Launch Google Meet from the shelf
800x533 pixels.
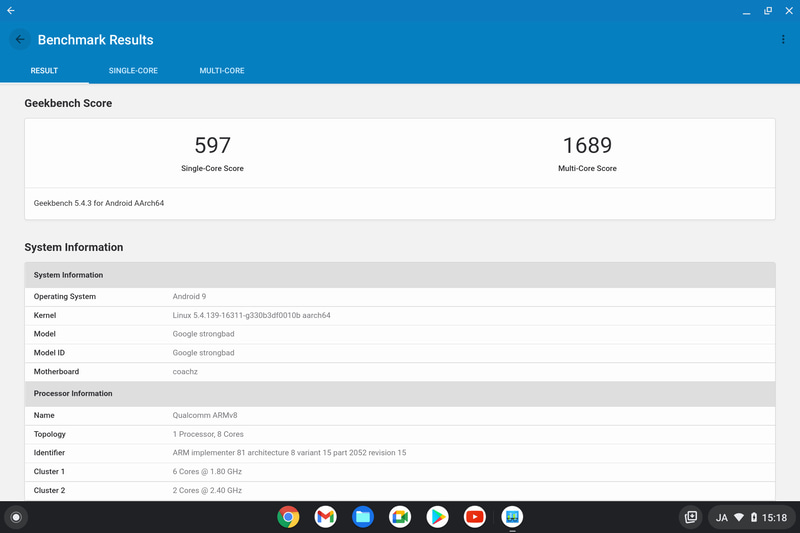[400, 517]
